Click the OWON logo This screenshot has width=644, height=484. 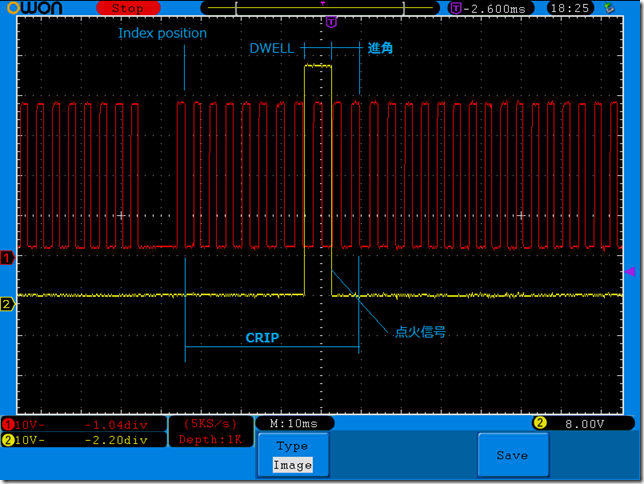pos(35,8)
